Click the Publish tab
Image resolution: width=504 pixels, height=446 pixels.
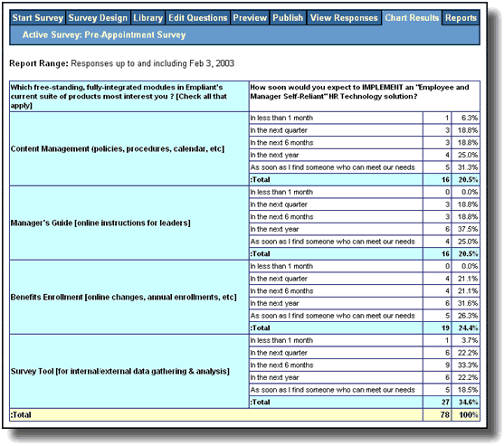coord(288,18)
